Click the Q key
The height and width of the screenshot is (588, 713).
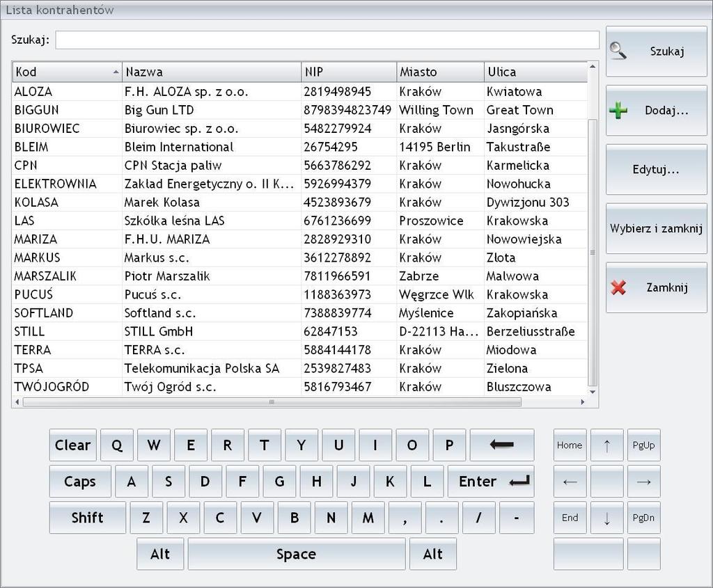click(x=117, y=445)
